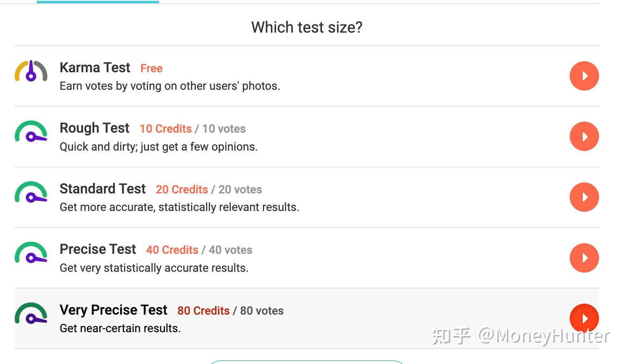
Task: Click the Karma Test gauge icon
Action: click(31, 71)
